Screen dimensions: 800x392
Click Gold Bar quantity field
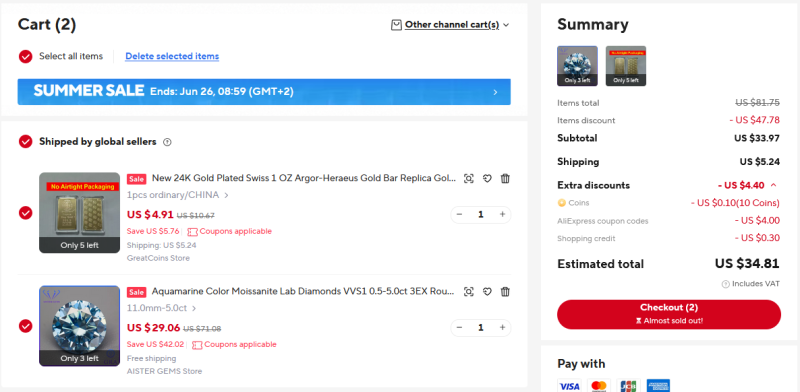coord(481,214)
